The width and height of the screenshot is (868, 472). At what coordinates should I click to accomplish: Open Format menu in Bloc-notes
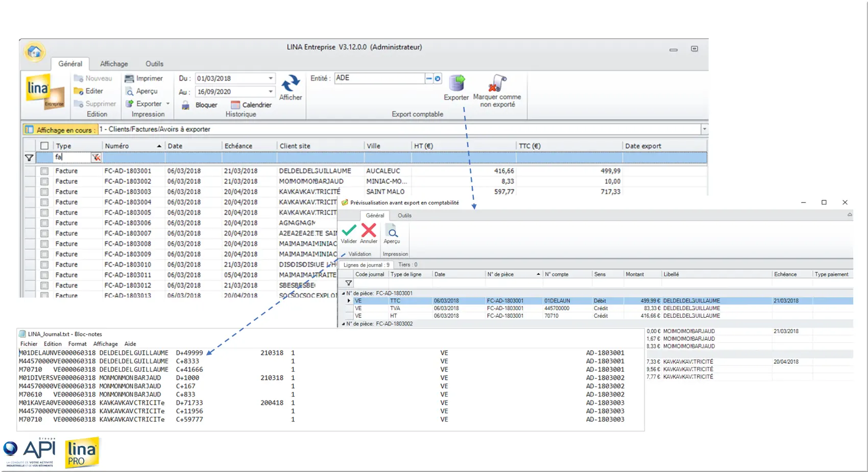pos(77,344)
